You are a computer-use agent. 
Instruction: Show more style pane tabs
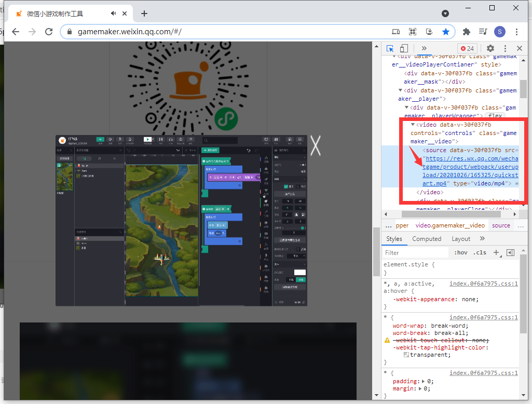(482, 239)
